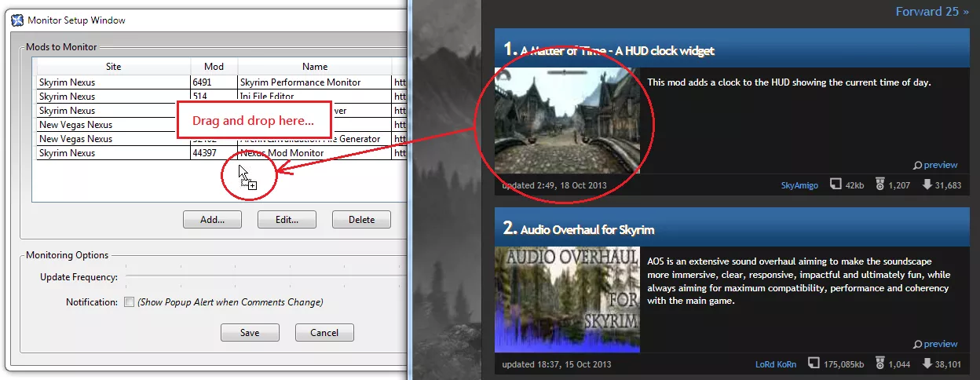980x380 pixels.
Task: Select New Vegas Nexus cell above the ArchiveInvalidation row
Action: [114, 125]
